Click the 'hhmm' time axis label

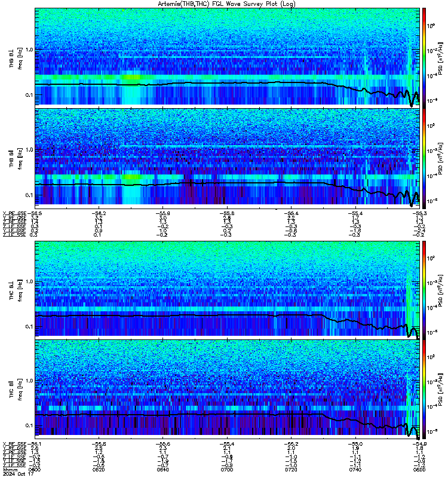point(10,470)
